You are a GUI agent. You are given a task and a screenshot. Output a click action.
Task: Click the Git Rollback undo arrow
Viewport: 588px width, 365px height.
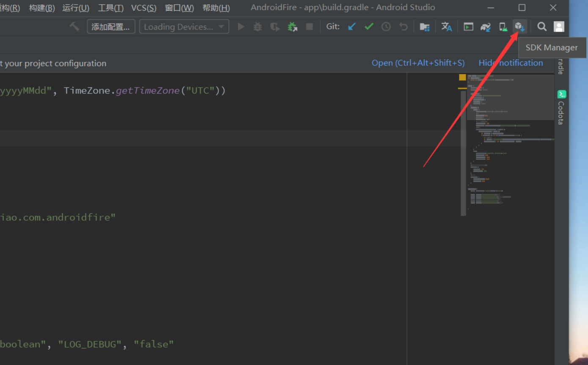pyautogui.click(x=404, y=27)
